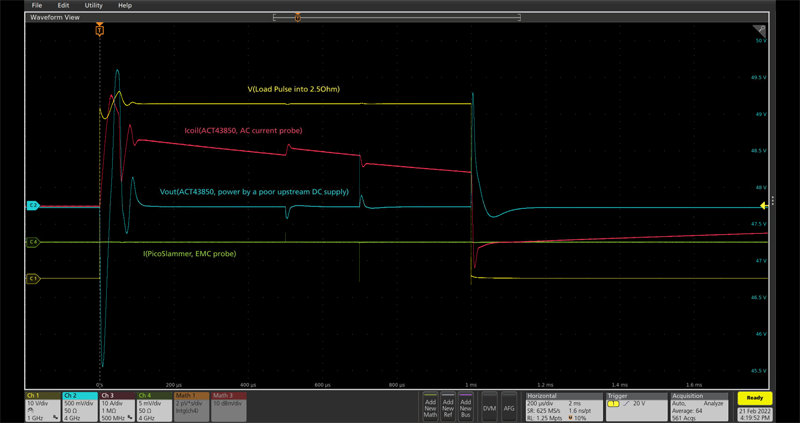Click the I(PicoSlammer, EMC probe) label
This screenshot has width=800, height=423.
pos(190,253)
